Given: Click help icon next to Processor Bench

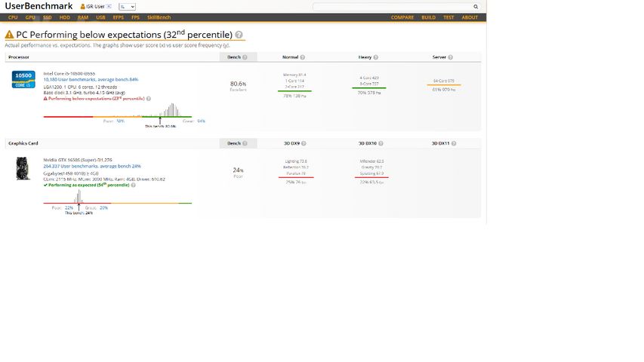Looking at the screenshot, I should click(x=245, y=57).
